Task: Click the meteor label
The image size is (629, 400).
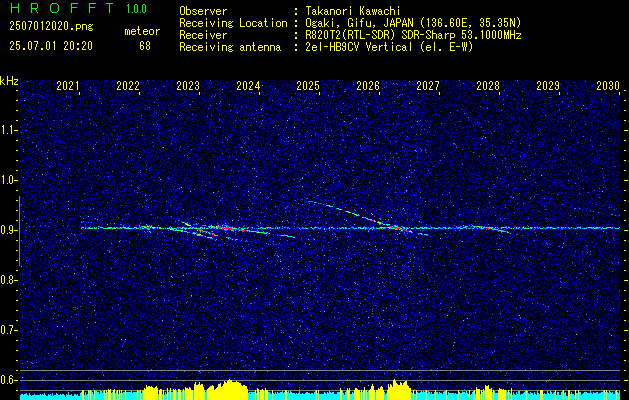Action: click(142, 31)
